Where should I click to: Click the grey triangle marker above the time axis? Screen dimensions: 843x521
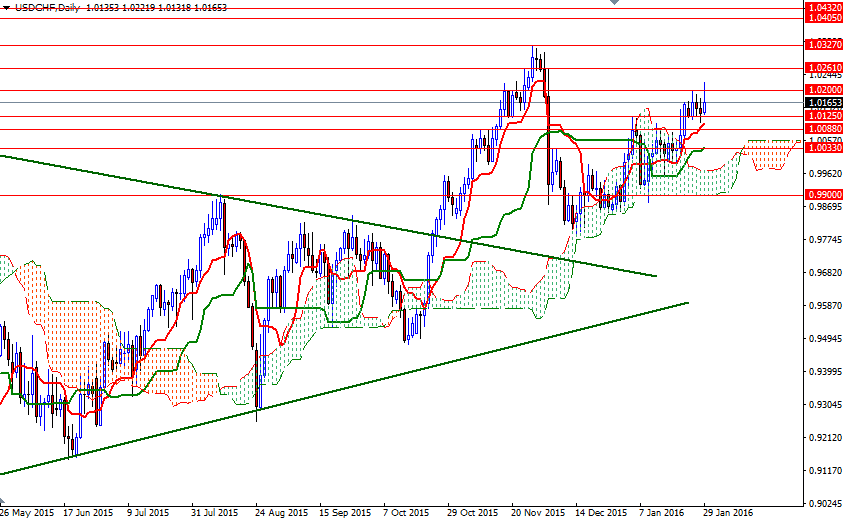pos(3,500)
